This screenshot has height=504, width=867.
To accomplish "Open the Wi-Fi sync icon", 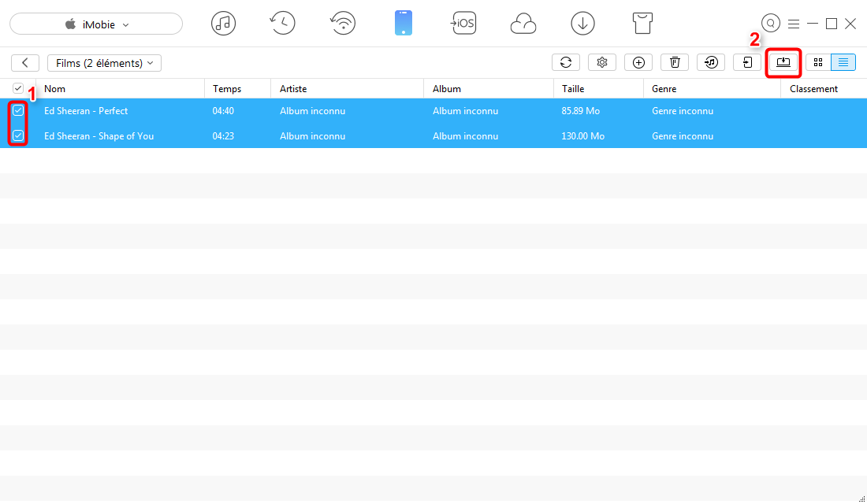I will [x=343, y=24].
